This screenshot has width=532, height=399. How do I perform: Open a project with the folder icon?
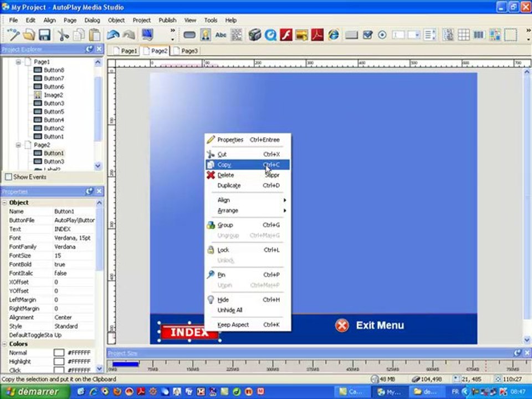point(29,34)
